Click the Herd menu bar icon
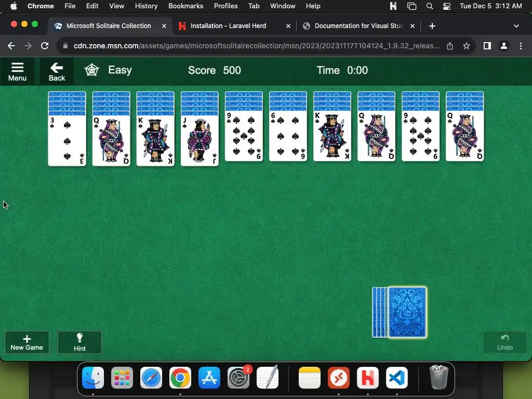The height and width of the screenshot is (399, 532). coord(393,6)
